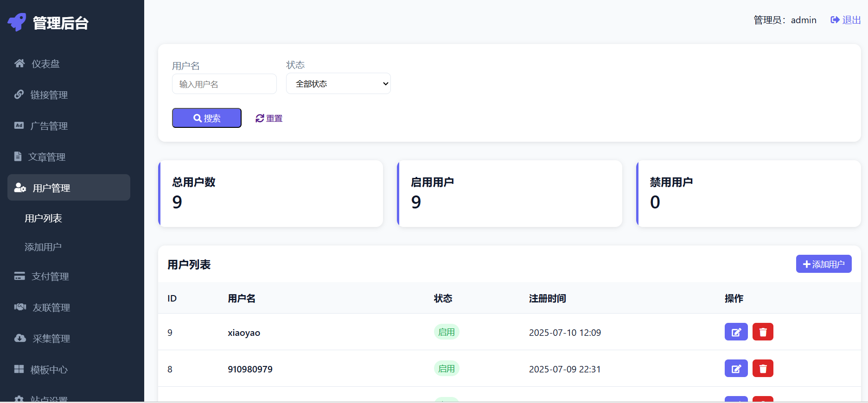Click the 禁用用户 stat card
Viewport: 868px width, 403px height.
tap(748, 194)
